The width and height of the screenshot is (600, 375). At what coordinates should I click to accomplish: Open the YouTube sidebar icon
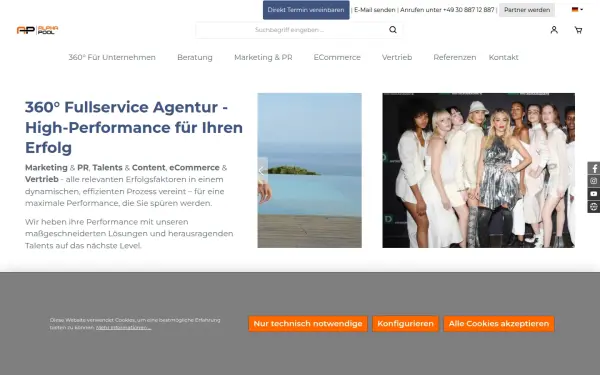point(594,194)
